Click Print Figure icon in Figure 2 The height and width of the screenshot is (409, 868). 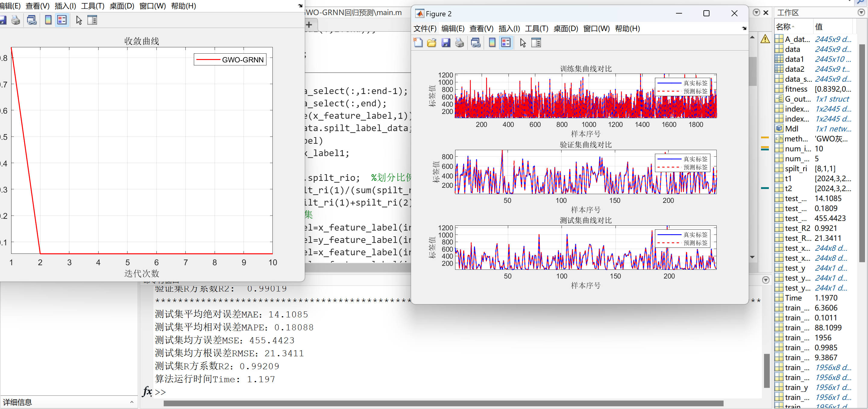pyautogui.click(x=459, y=43)
